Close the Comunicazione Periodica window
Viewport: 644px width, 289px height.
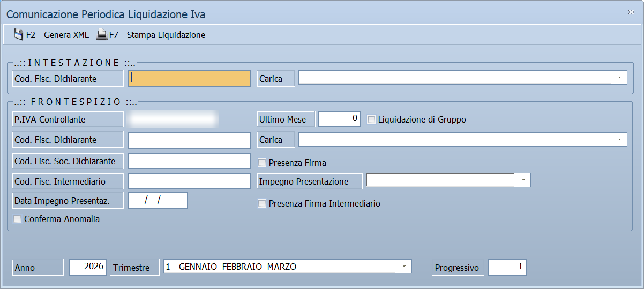click(x=631, y=11)
